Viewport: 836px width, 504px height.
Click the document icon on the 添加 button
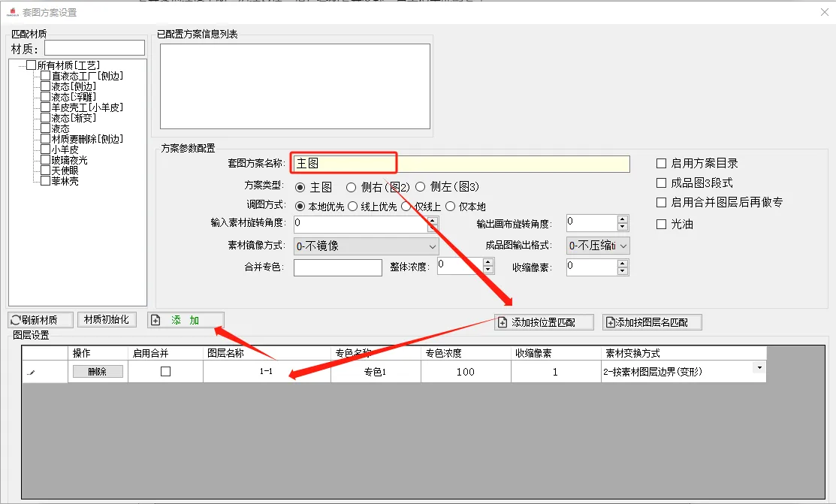point(155,320)
